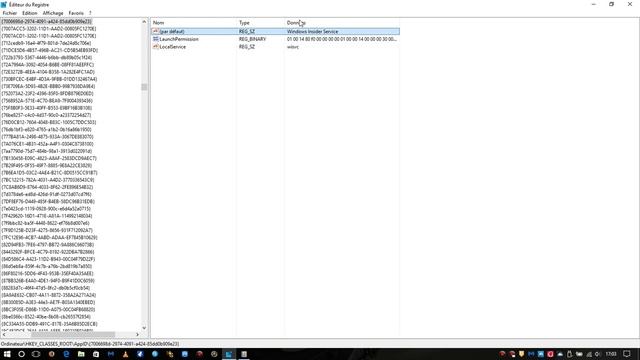Select the {8BC3F05E-D86B-11D0...} key
The image size is (640, 360).
(48, 309)
